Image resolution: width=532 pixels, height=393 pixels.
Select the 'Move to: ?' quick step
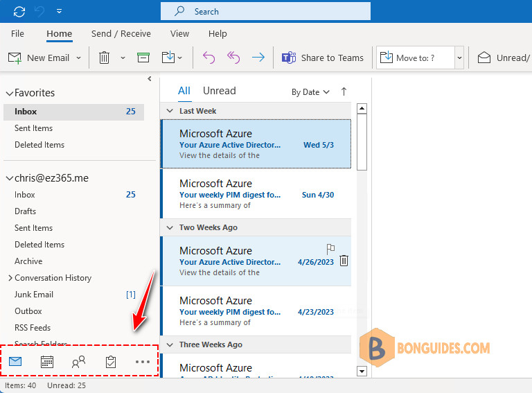[416, 58]
